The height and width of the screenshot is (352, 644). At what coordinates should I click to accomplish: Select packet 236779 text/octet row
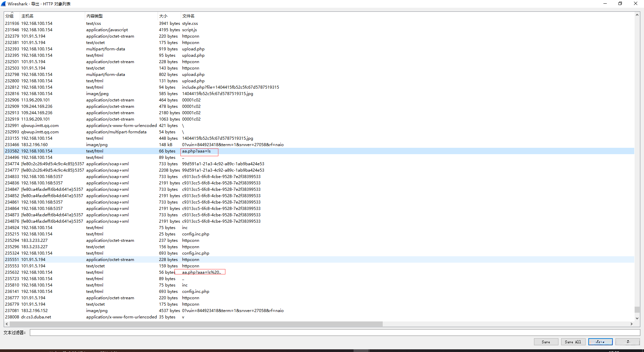(319, 304)
